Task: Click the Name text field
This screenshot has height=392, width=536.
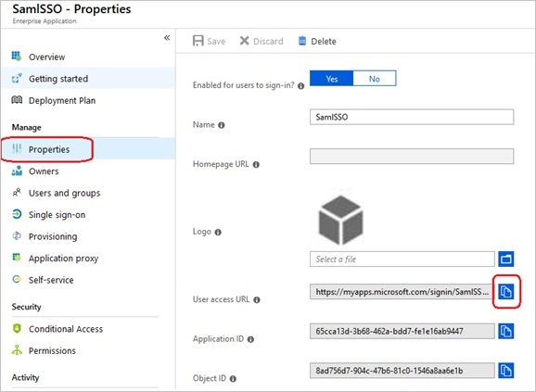Action: [x=412, y=117]
